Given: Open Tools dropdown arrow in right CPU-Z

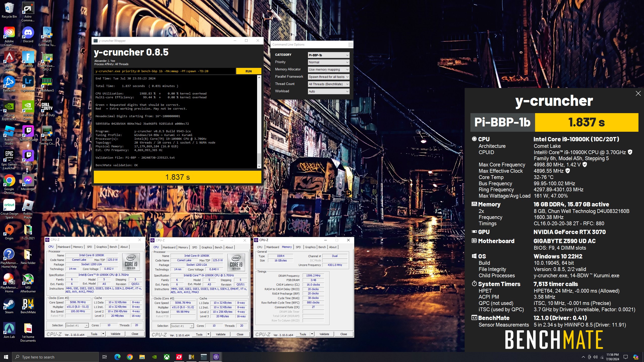Looking at the screenshot, I should [312, 334].
